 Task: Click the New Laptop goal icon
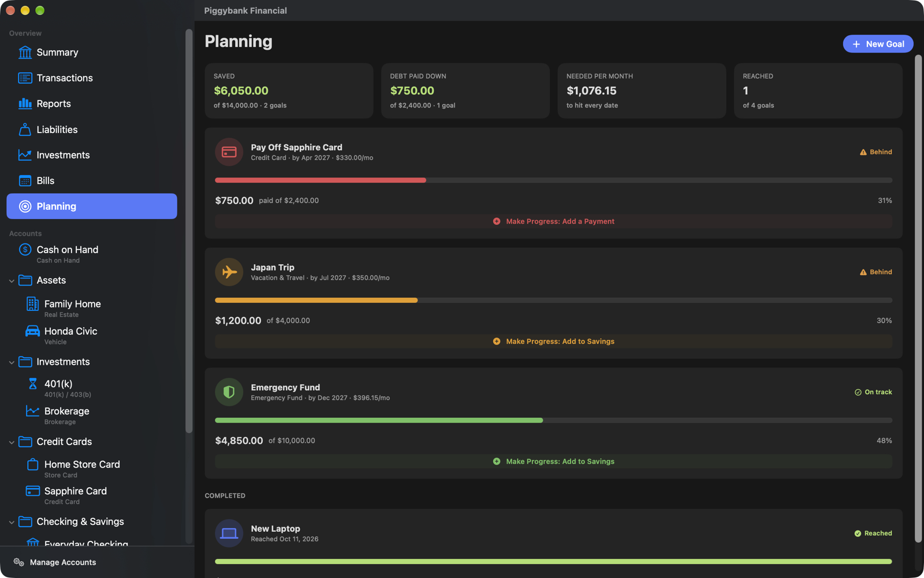point(229,533)
